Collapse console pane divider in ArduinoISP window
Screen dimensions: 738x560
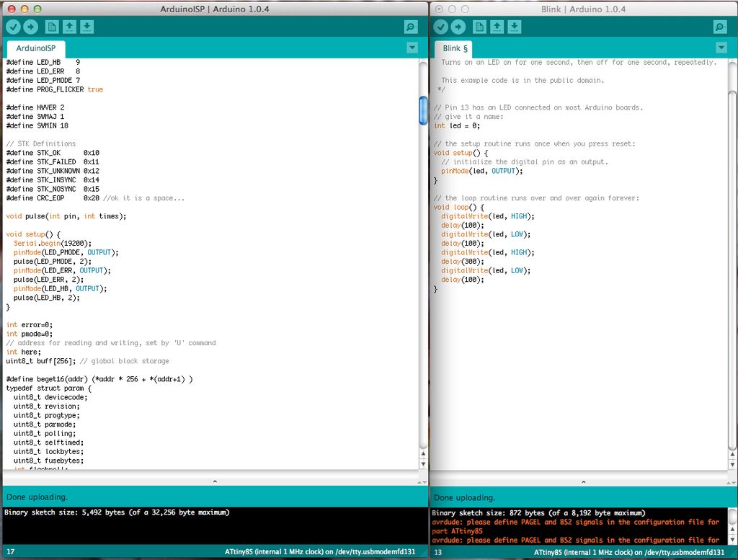[214, 481]
